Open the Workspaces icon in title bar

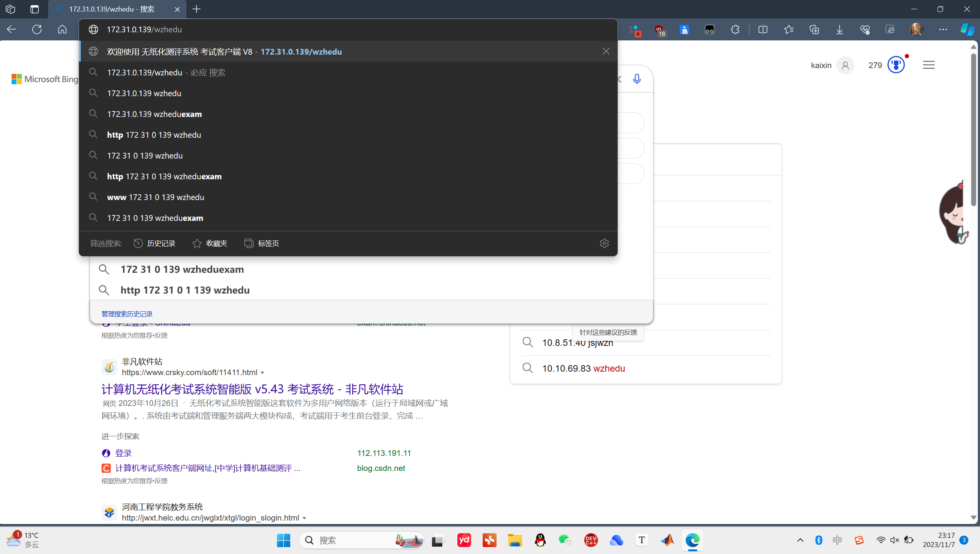coord(10,9)
